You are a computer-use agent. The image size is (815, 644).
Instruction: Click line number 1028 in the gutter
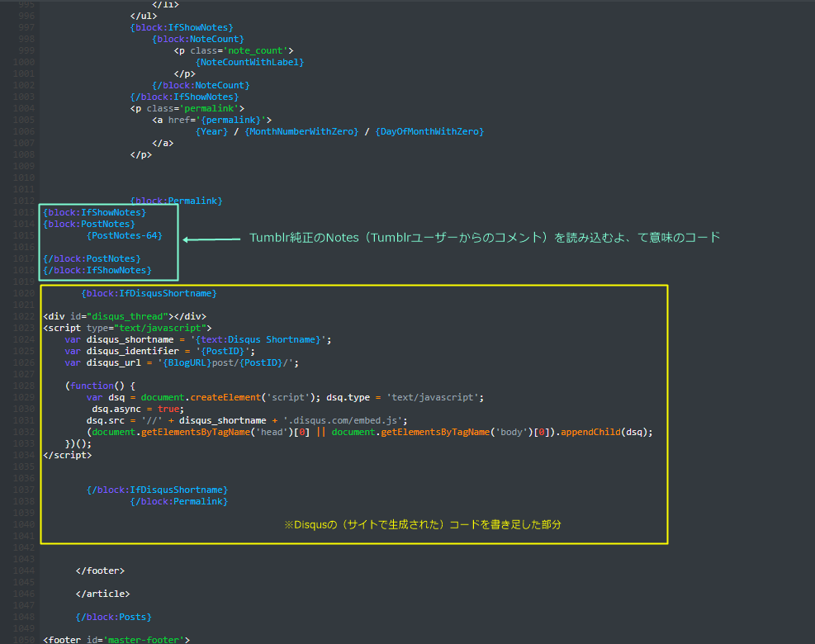click(24, 386)
